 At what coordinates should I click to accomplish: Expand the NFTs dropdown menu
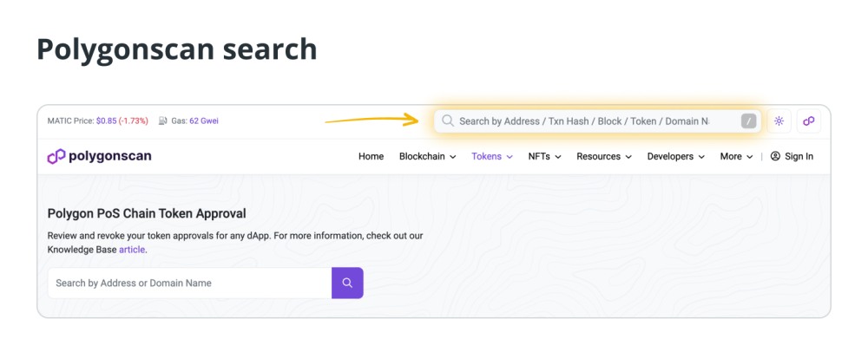[x=545, y=156]
